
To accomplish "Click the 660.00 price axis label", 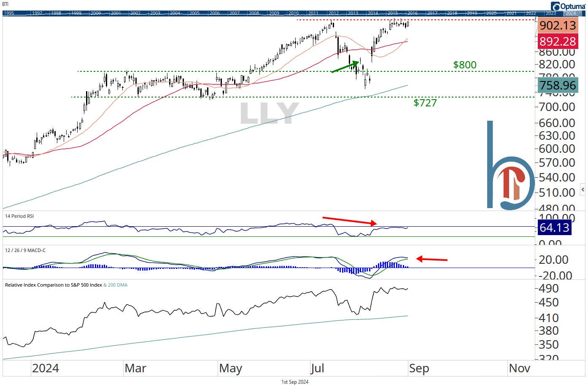I will pos(557,123).
